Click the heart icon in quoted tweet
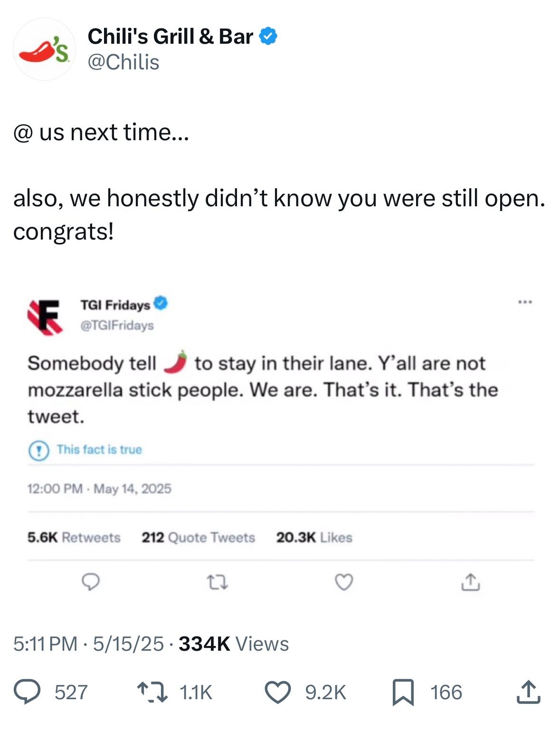The width and height of the screenshot is (560, 732). point(344,582)
